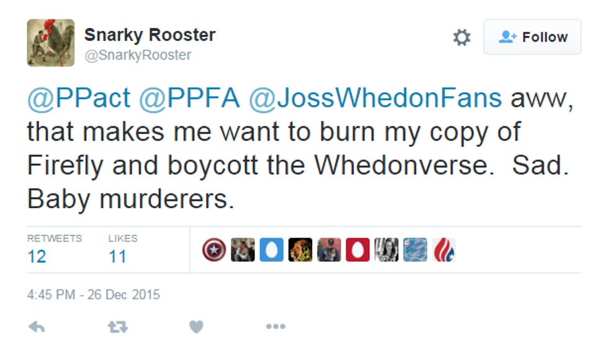Open Snarky Rooster's profile picture
The width and height of the screenshot is (608, 364).
[51, 43]
